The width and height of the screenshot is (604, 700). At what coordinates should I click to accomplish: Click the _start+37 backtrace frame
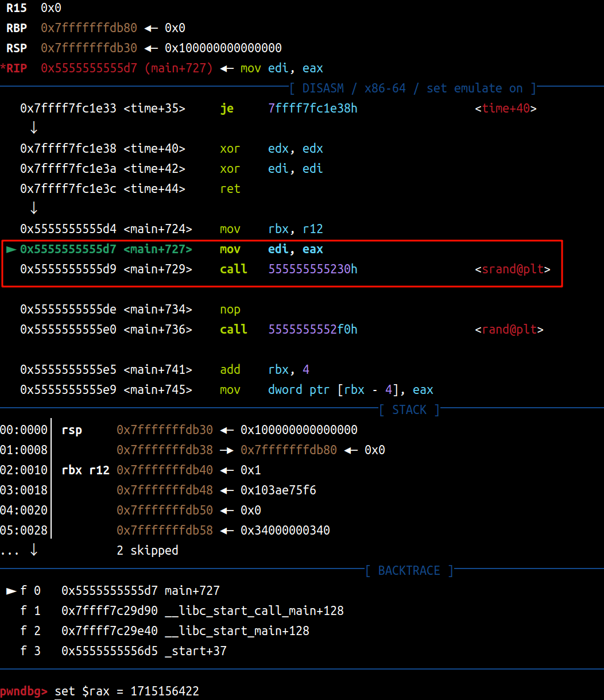click(195, 651)
